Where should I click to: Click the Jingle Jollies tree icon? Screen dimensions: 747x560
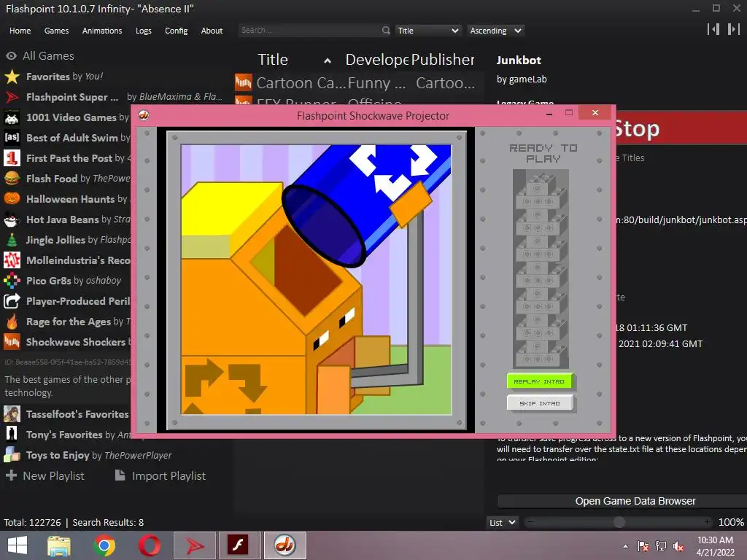point(12,240)
